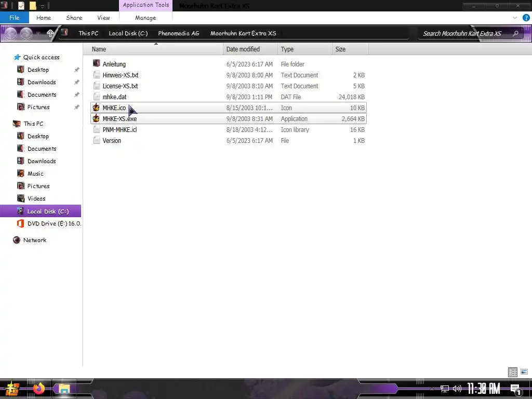532x399 pixels.
Task: Open the volume control tray icon
Action: (x=457, y=389)
